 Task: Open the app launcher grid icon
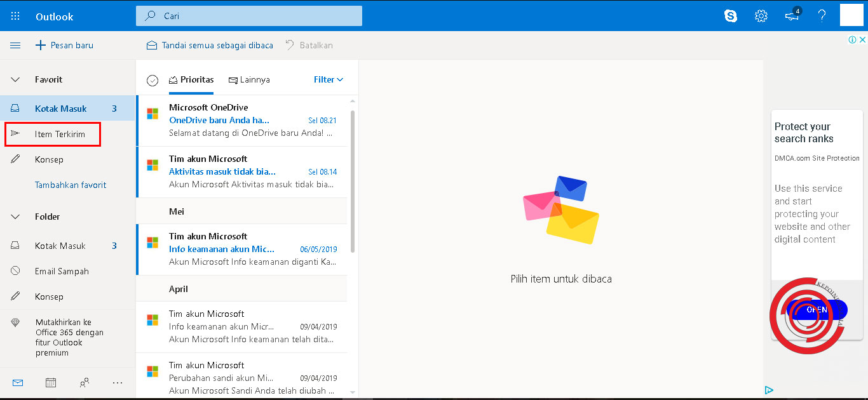coord(15,17)
